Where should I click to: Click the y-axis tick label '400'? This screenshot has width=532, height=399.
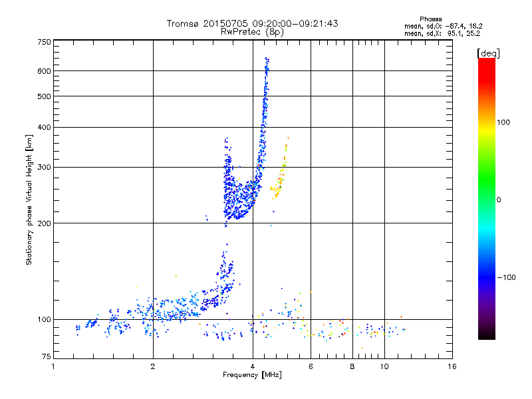pyautogui.click(x=44, y=127)
